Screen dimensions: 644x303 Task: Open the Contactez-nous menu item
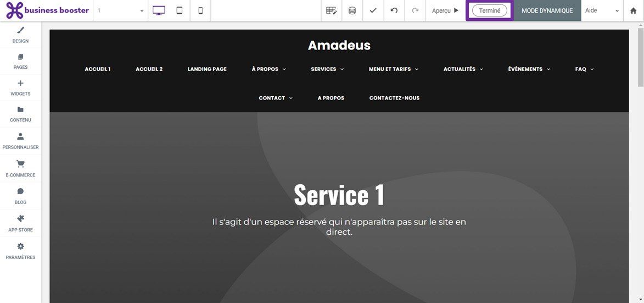coord(394,98)
